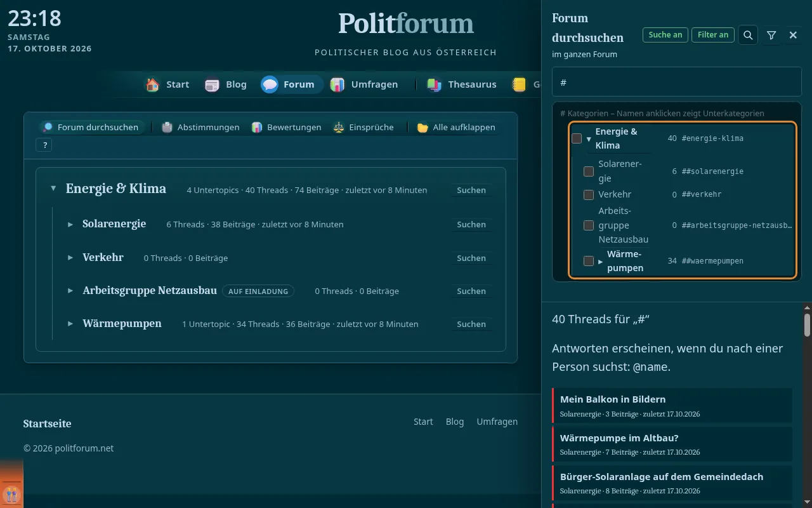This screenshot has width=812, height=508.
Task: Click the search results scrollbar thumb
Action: (807, 324)
